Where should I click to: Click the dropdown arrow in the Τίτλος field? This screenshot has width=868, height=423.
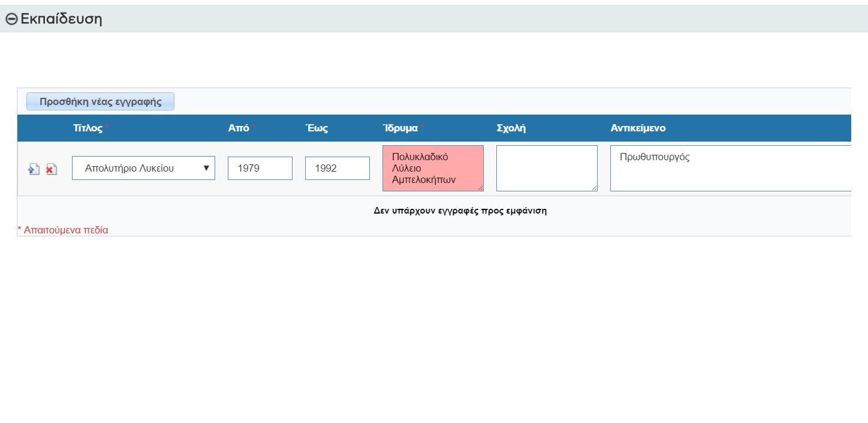click(x=206, y=169)
